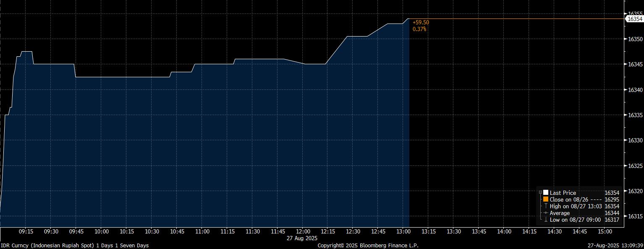
Task: Click the High marker icon in legend
Action: coord(546,206)
